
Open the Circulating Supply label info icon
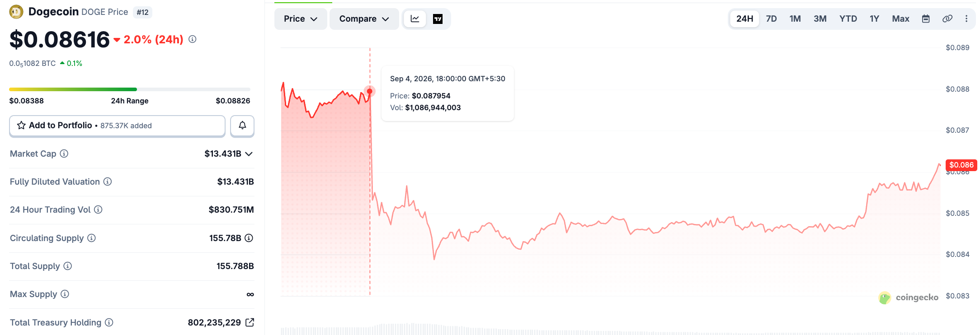[91, 238]
